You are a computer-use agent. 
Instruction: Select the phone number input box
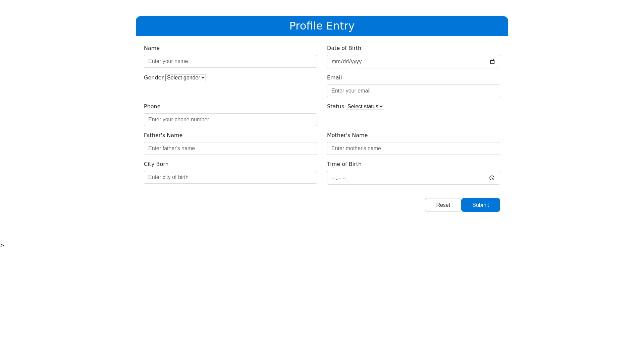point(230,120)
